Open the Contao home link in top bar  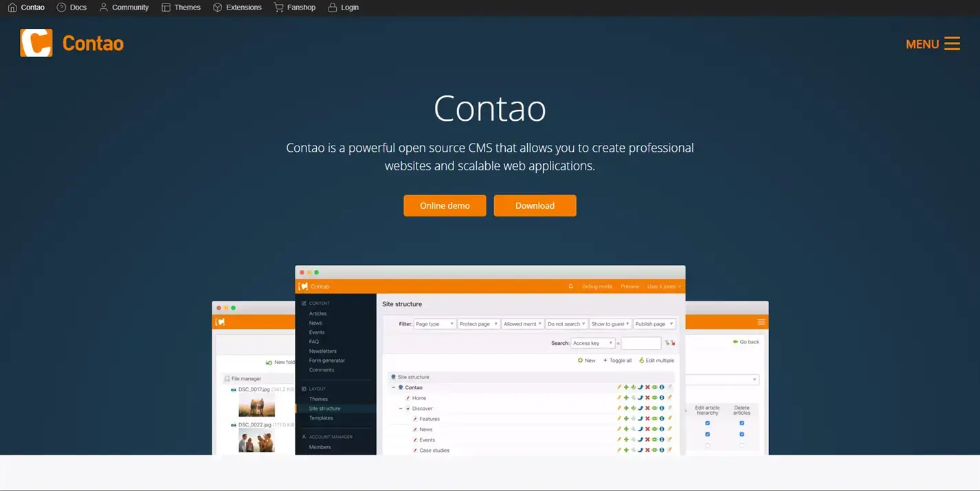(x=26, y=8)
